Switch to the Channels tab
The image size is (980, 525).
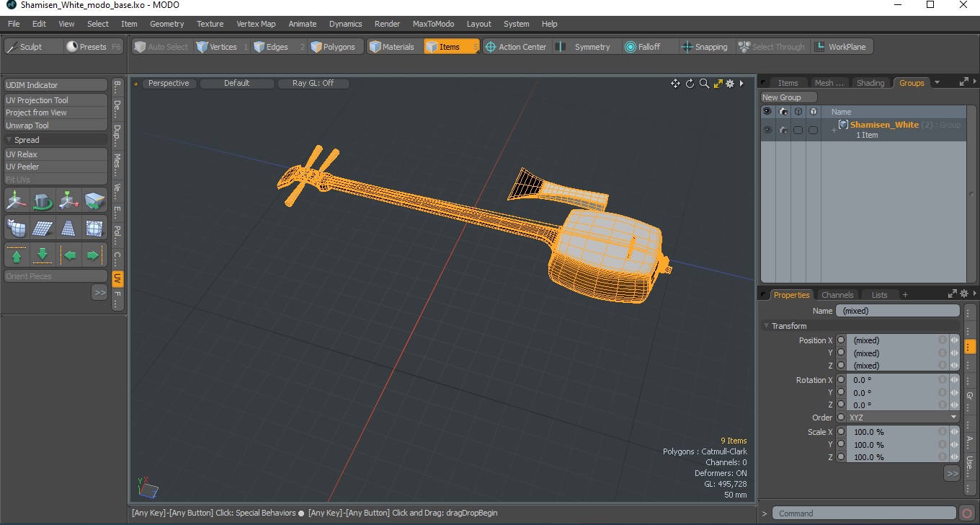[837, 295]
